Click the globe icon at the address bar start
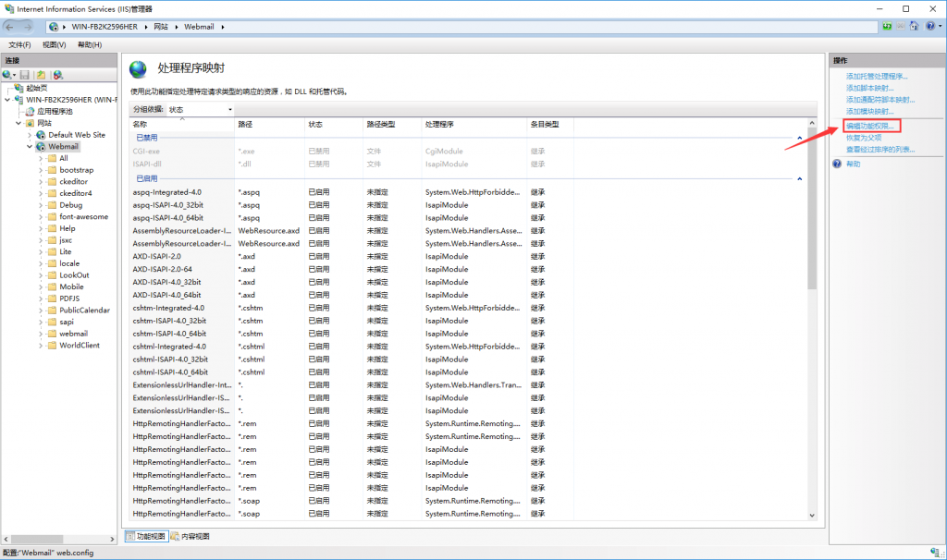 pyautogui.click(x=54, y=27)
